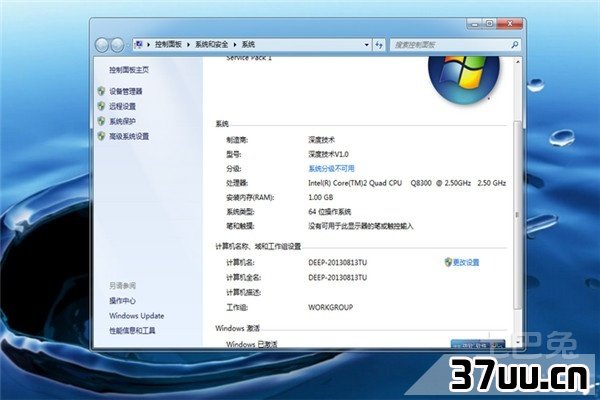Open 远程设置 link
Viewport: 600px width, 400px height.
click(122, 106)
